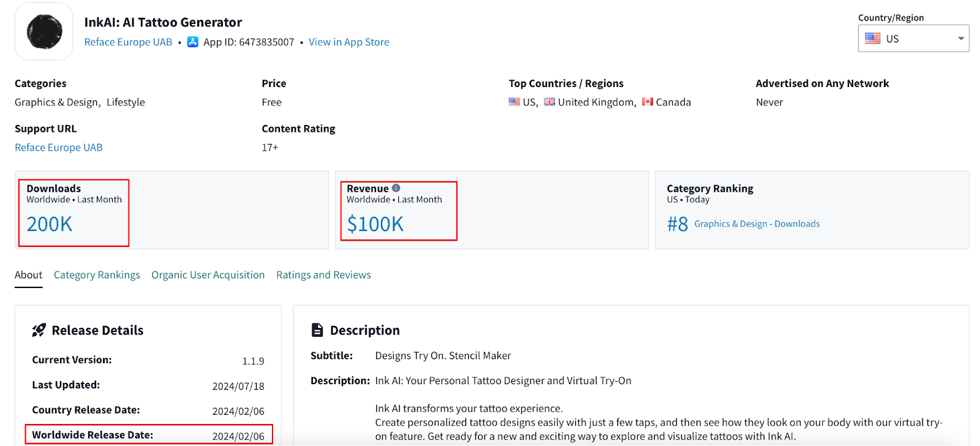The width and height of the screenshot is (980, 446).
Task: Open the Reface Europe UAB support URL
Action: [59, 148]
